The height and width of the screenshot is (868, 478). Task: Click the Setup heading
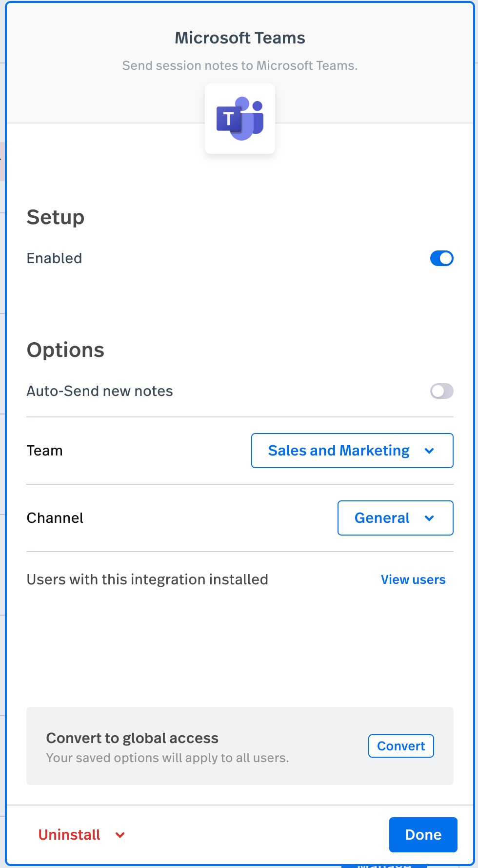tap(56, 217)
